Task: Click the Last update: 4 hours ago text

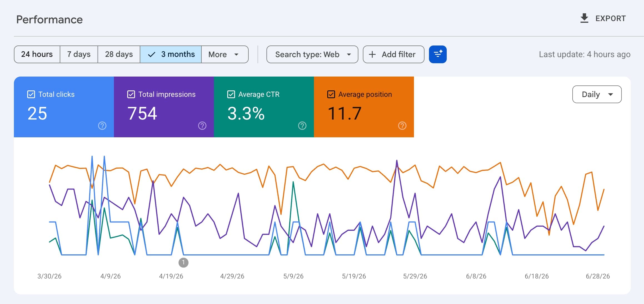Action: point(585,54)
